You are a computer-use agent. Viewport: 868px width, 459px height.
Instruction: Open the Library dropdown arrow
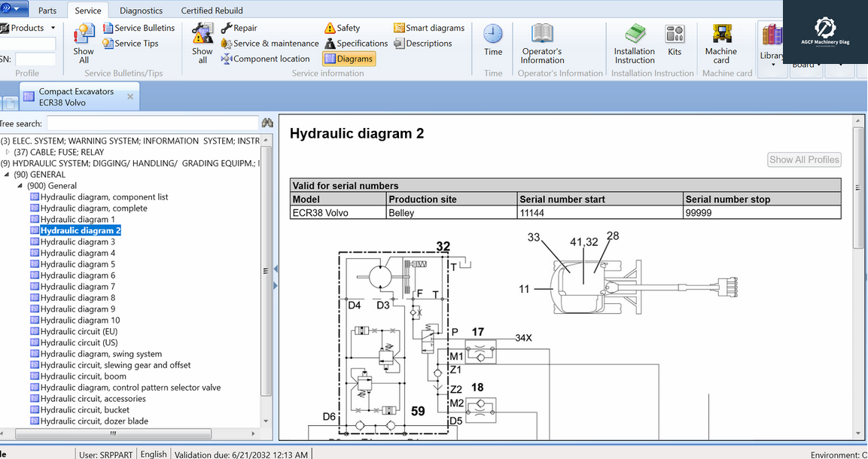pos(773,65)
